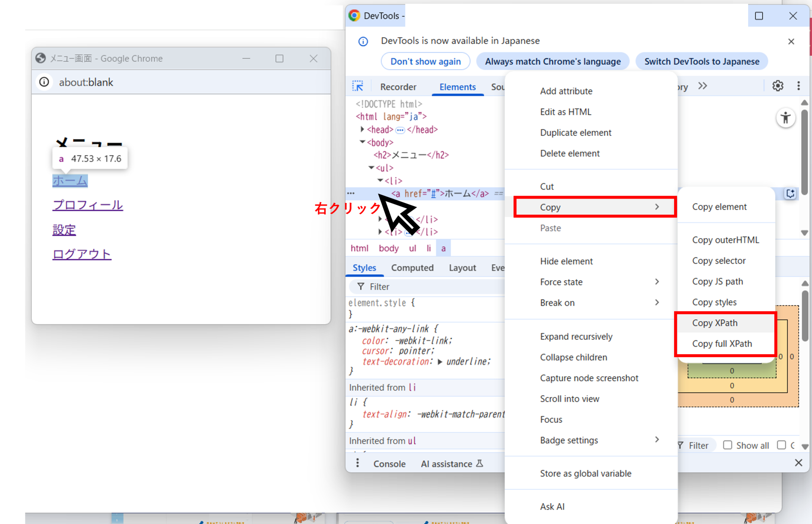The image size is (812, 524).
Task: Close the bottom console drawer
Action: [x=798, y=463]
